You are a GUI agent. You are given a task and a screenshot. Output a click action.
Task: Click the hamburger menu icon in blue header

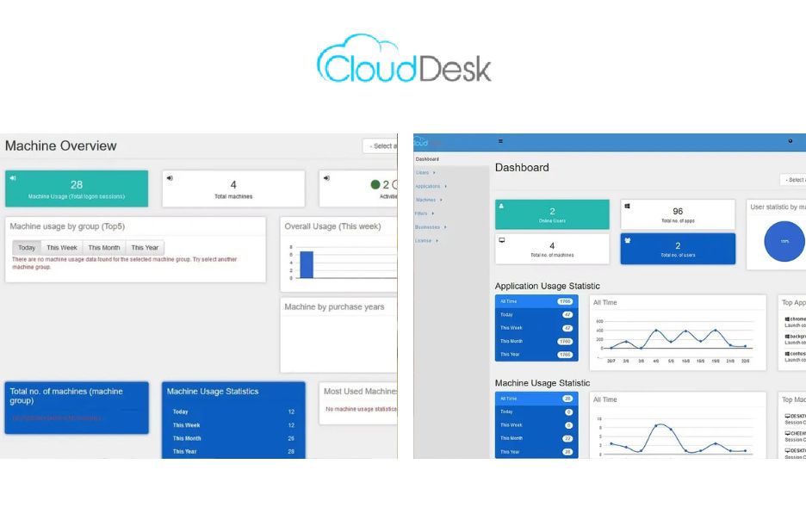coord(500,141)
